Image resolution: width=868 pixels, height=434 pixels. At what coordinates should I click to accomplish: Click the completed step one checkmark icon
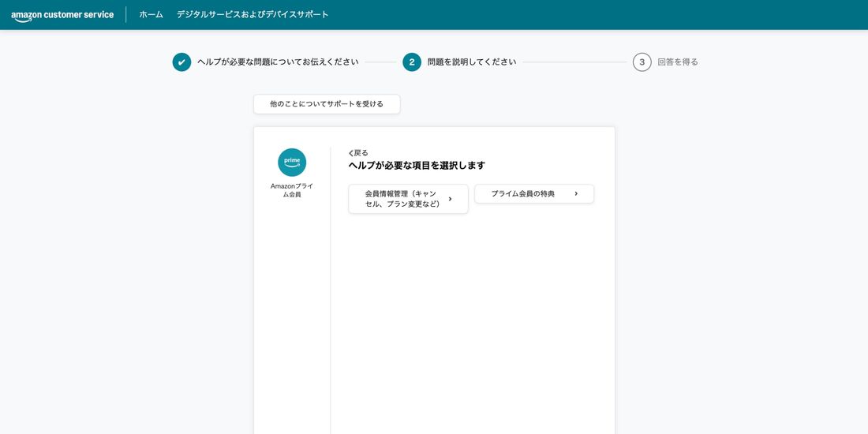pos(181,62)
